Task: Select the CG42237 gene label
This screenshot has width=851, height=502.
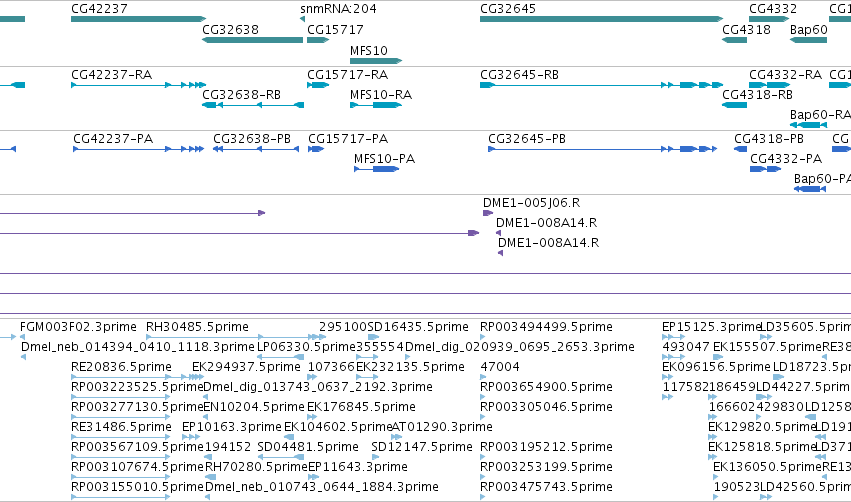Action: 99,9
